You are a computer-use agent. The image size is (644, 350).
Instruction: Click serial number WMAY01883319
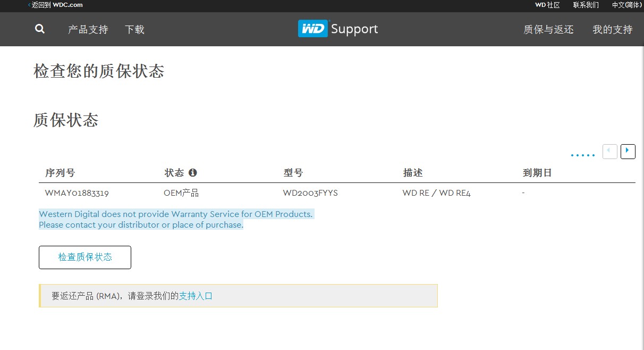[x=77, y=193]
